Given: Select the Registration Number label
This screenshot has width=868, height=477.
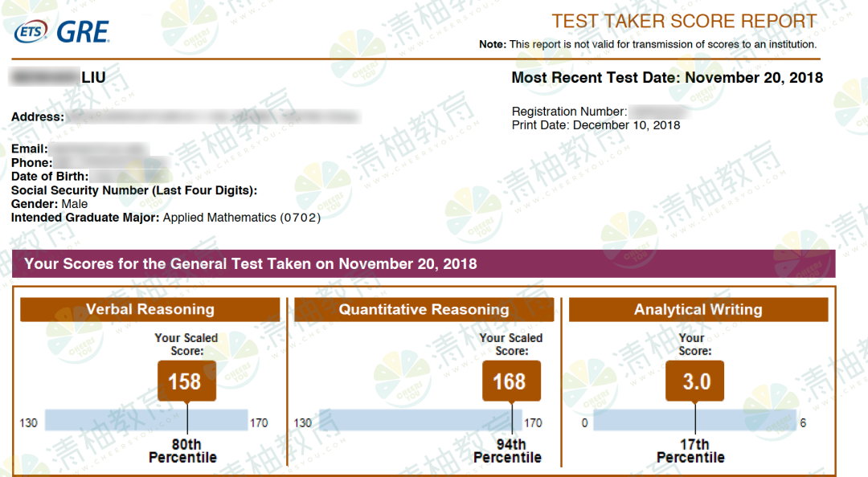Looking at the screenshot, I should (569, 112).
